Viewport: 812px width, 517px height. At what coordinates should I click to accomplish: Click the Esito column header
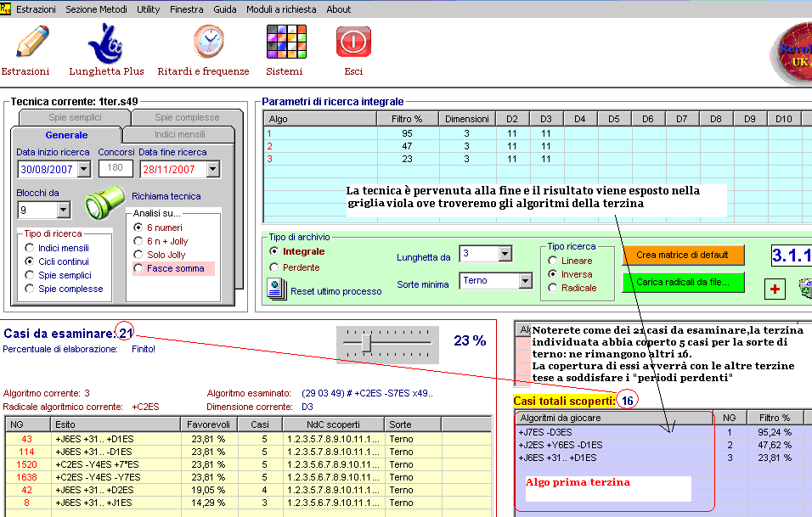coord(116,424)
